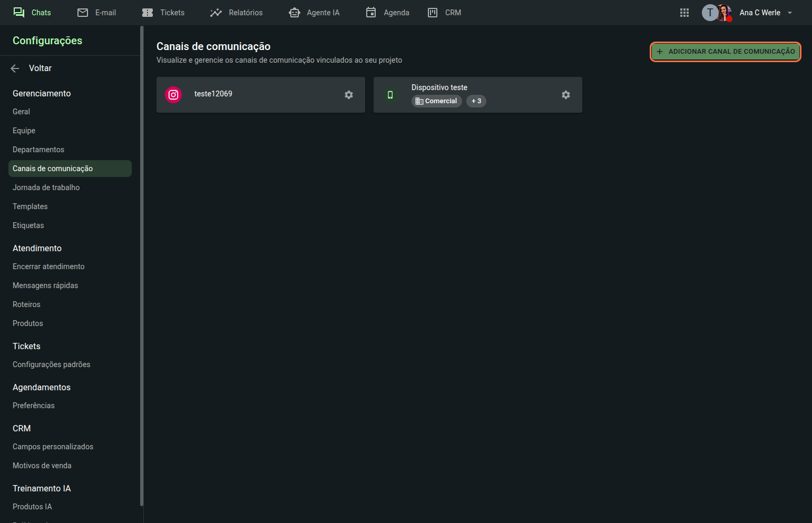Click the sidebar vertical scrollbar
This screenshot has width=812, height=523.
142,263
